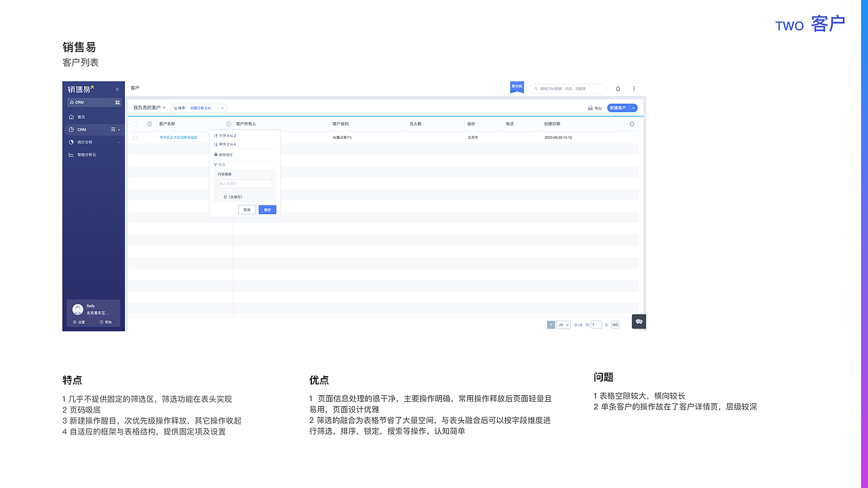Click the 创建日期 column header
This screenshot has width=868, height=488.
[x=552, y=124]
